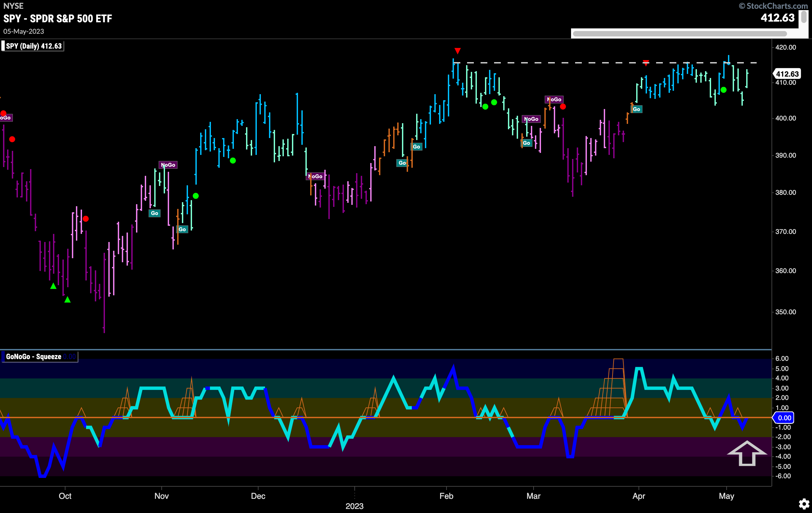812x513 pixels.
Task: Select the Go tag near 392 in late January
Action: coord(416,146)
